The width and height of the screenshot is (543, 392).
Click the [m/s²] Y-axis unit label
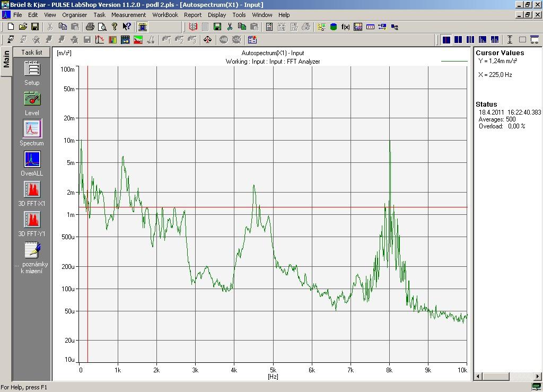click(x=64, y=53)
